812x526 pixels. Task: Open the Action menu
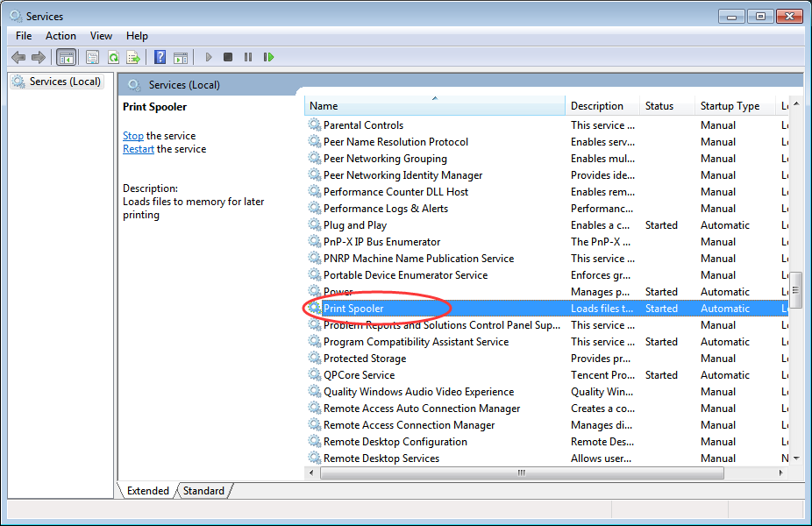click(61, 36)
